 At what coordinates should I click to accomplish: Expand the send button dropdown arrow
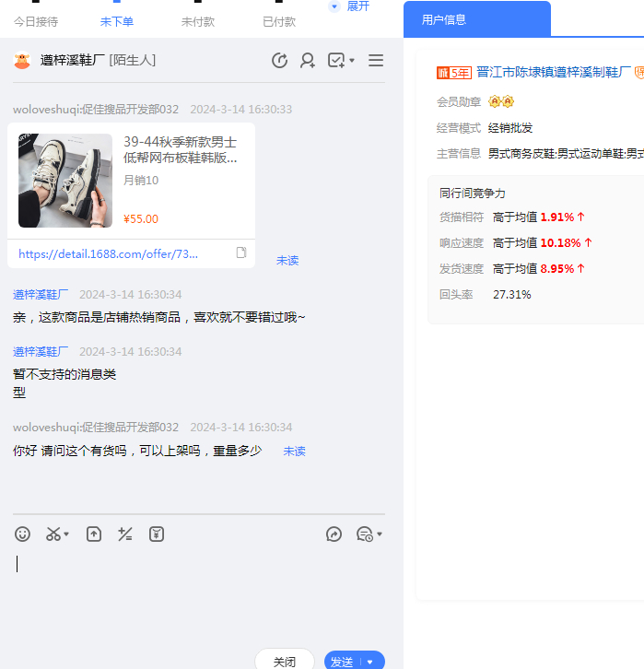coord(370,662)
